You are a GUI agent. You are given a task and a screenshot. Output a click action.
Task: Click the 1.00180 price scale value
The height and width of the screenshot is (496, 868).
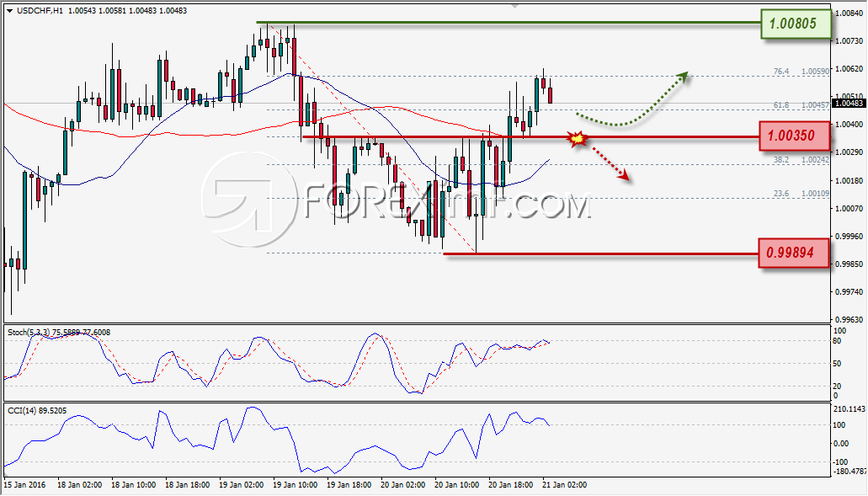tap(849, 180)
